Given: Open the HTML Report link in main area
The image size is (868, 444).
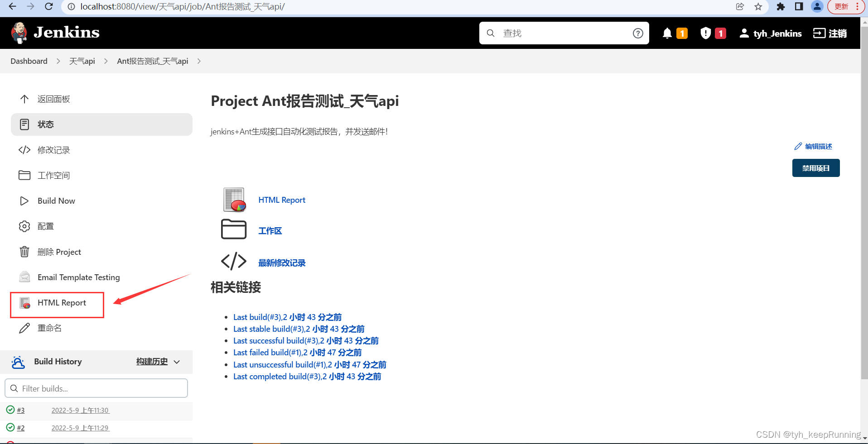Looking at the screenshot, I should 282,200.
